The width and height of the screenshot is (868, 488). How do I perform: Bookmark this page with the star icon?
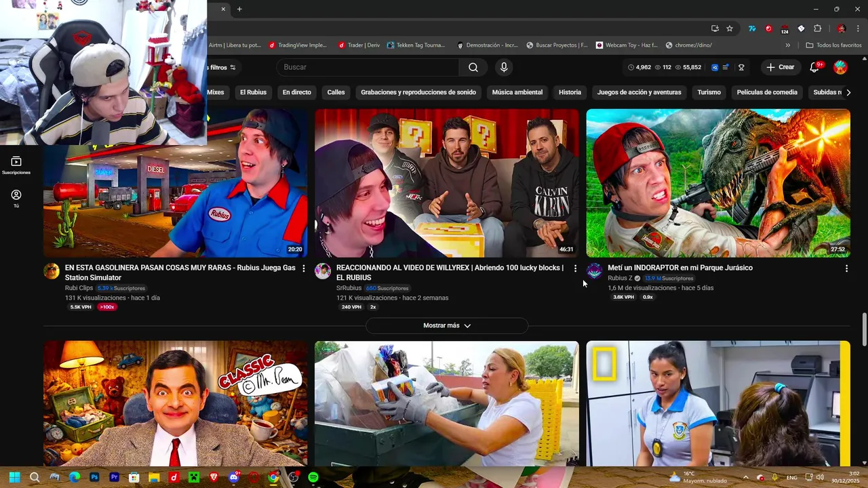[x=730, y=28]
